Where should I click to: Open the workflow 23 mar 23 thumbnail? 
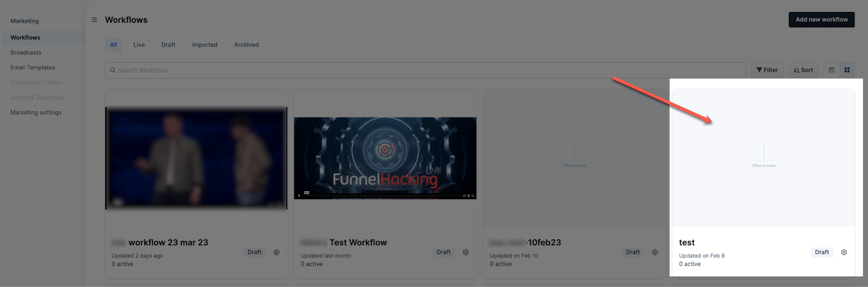196,158
